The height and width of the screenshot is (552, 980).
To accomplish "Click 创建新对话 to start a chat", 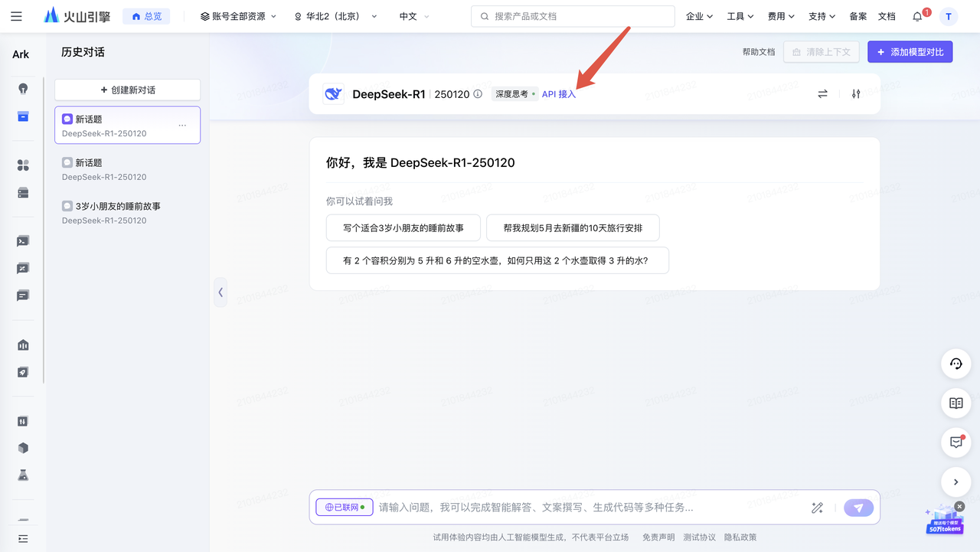I will pos(128,90).
